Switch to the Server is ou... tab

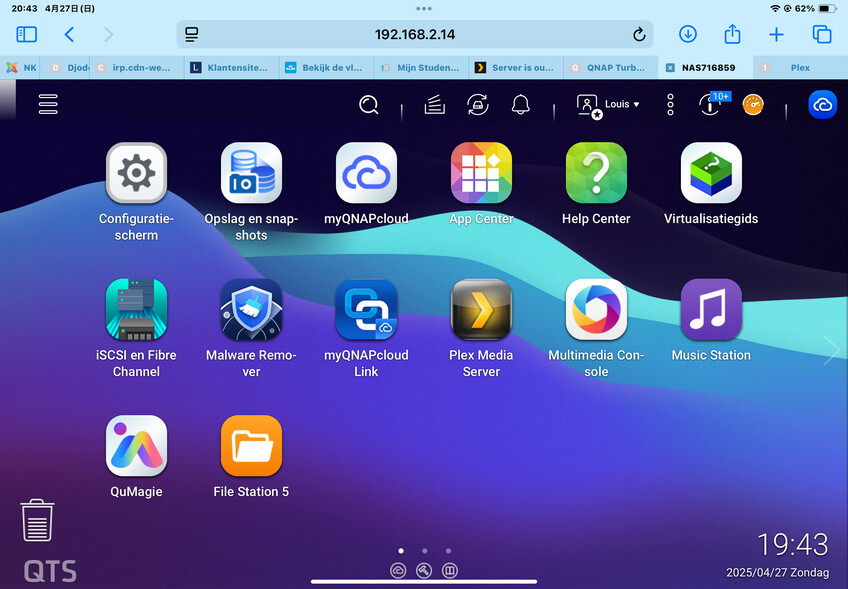click(516, 68)
